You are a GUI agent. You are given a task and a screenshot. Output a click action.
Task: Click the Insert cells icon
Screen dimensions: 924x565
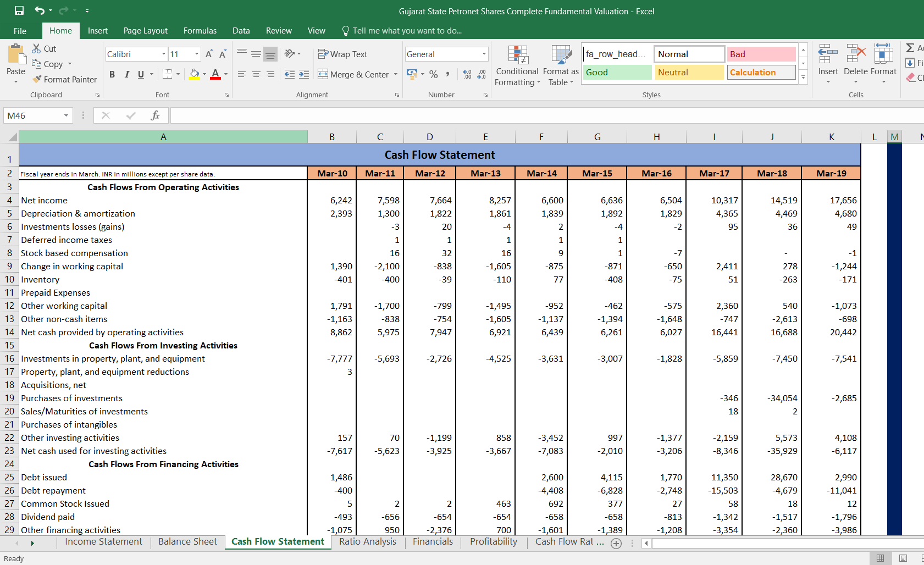pos(828,54)
